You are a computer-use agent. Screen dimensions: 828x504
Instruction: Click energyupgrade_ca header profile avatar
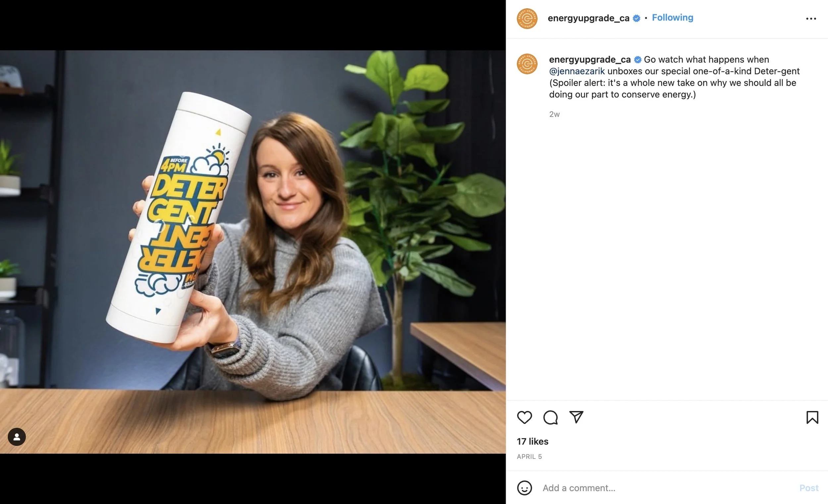point(527,19)
